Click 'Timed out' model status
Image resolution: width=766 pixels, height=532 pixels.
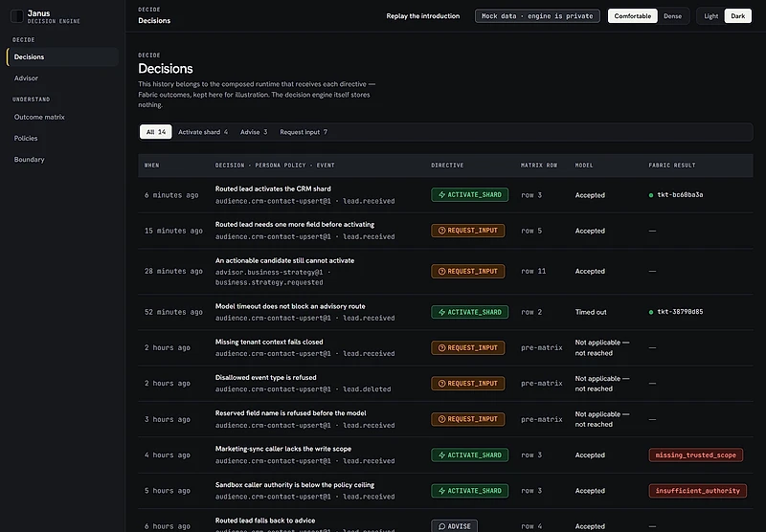591,312
